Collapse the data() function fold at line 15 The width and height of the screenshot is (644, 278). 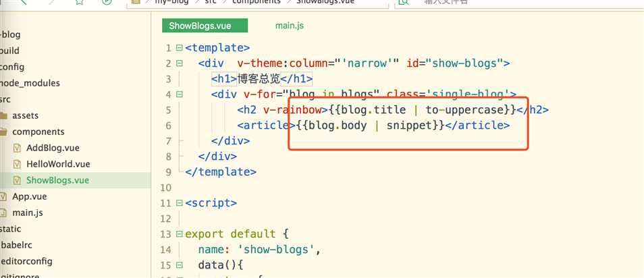click(179, 265)
